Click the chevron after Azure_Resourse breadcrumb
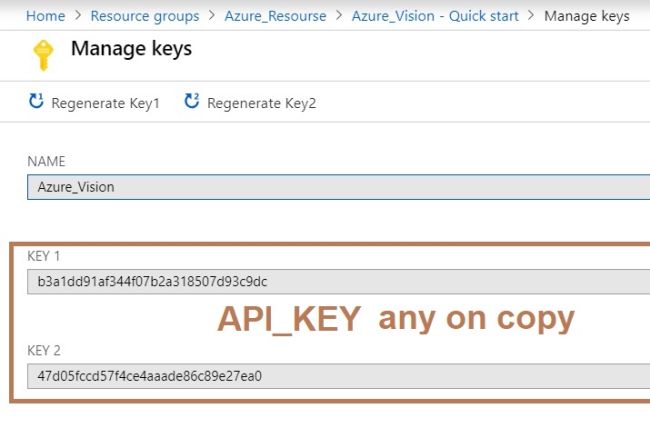 [339, 16]
